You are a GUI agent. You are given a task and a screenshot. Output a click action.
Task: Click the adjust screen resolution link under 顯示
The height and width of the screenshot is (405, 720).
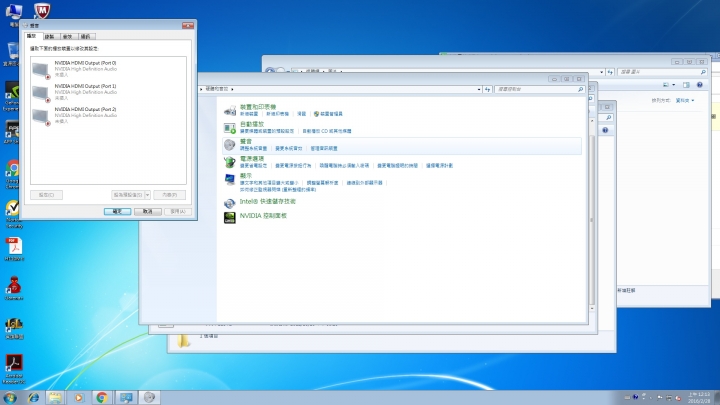[x=322, y=183]
